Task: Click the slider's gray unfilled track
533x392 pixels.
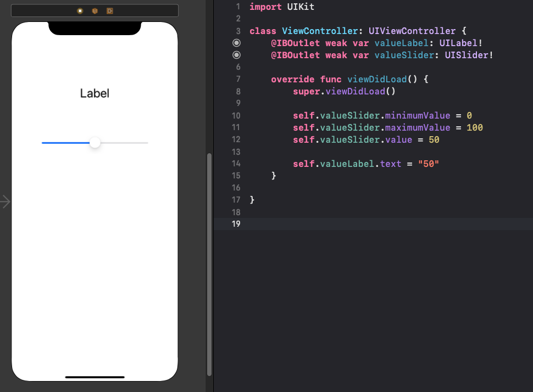Action: coord(124,143)
